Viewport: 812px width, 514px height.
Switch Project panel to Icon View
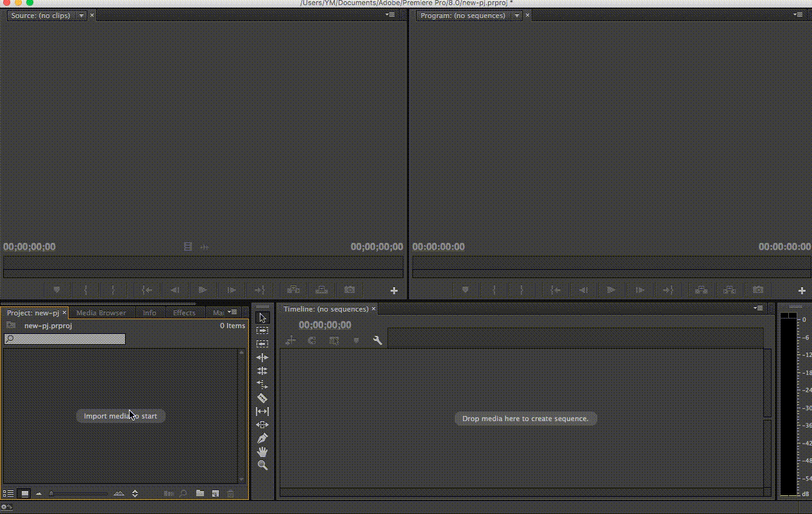25,493
